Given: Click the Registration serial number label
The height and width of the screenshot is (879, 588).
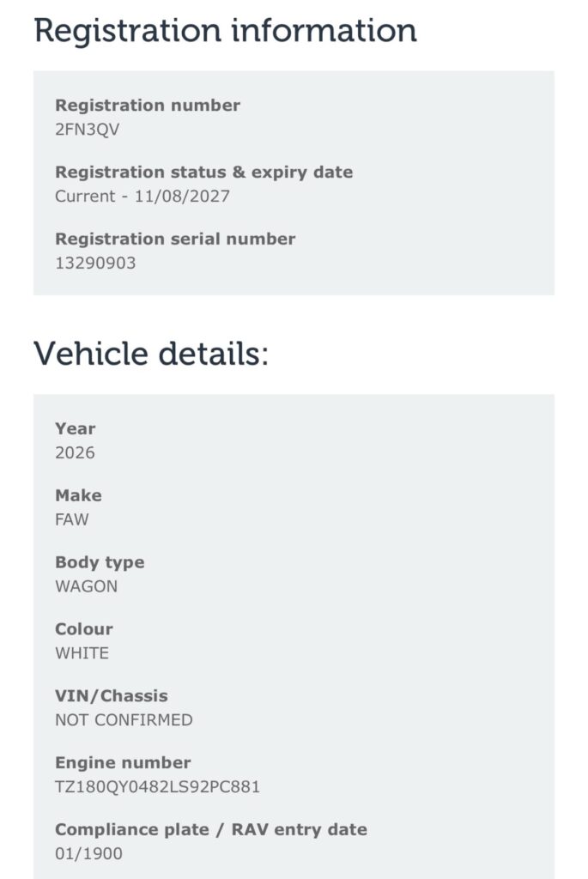Looking at the screenshot, I should (175, 239).
